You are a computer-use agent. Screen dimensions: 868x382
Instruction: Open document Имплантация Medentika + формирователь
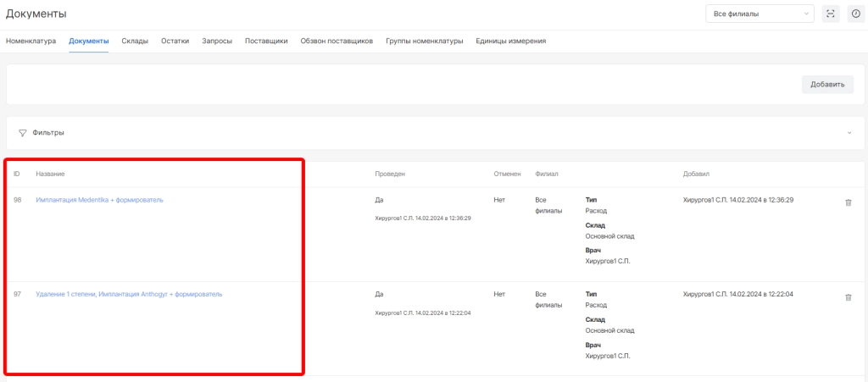(x=99, y=200)
